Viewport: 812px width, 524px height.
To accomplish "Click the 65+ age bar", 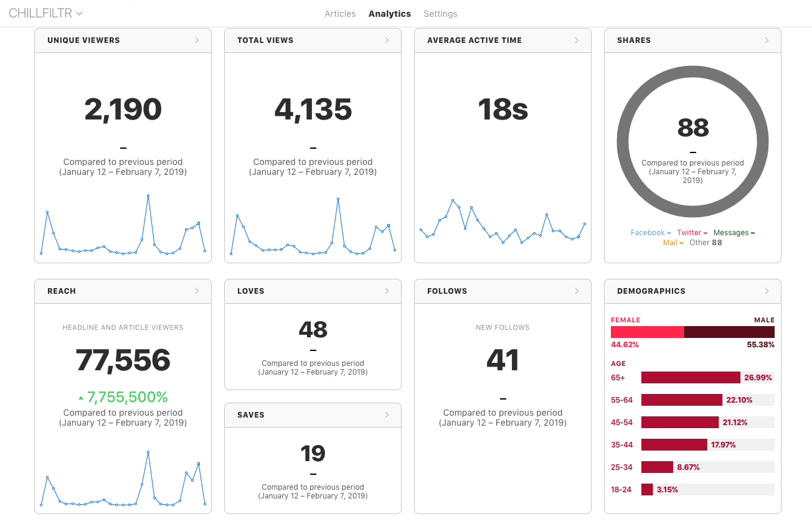I will [690, 378].
